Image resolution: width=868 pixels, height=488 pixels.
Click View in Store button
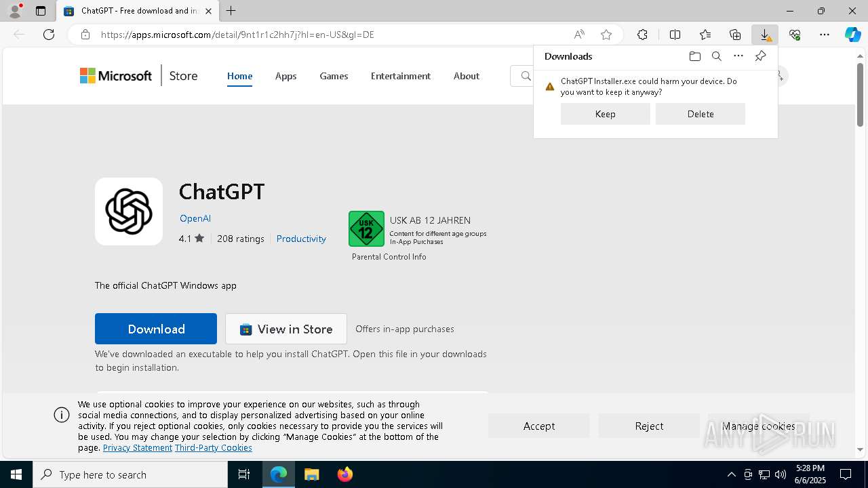pos(286,329)
